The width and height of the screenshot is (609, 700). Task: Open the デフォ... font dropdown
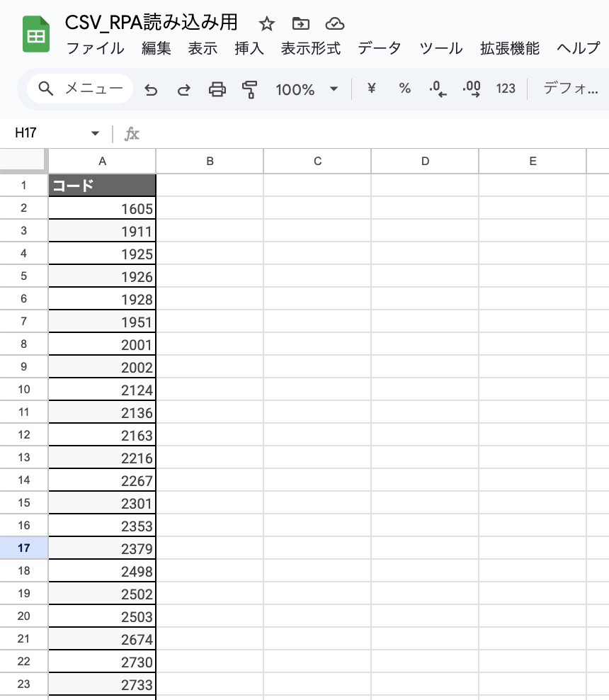click(x=570, y=89)
